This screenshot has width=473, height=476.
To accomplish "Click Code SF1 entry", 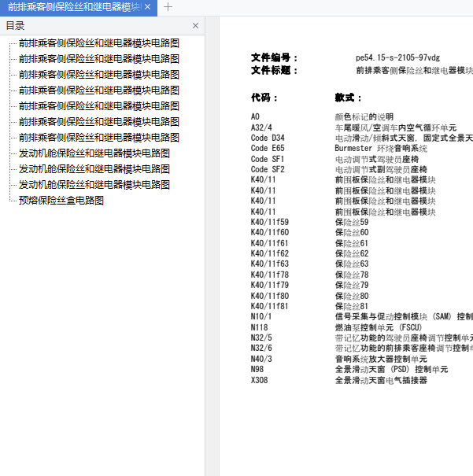I will 268,159.
